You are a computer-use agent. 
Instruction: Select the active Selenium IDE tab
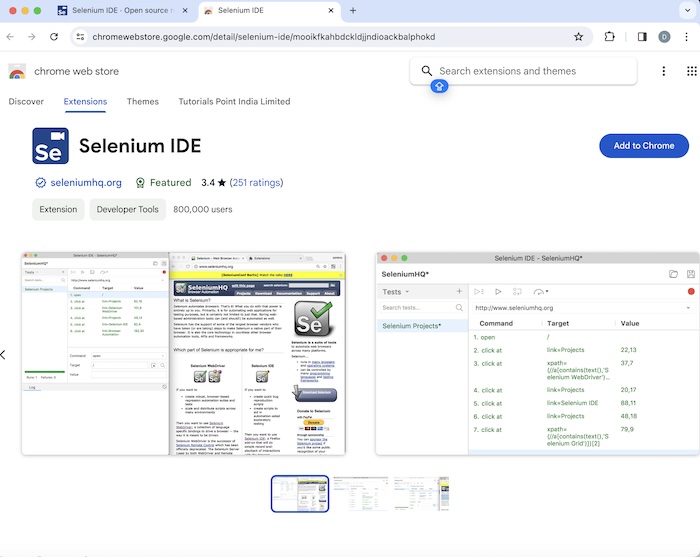[x=270, y=11]
